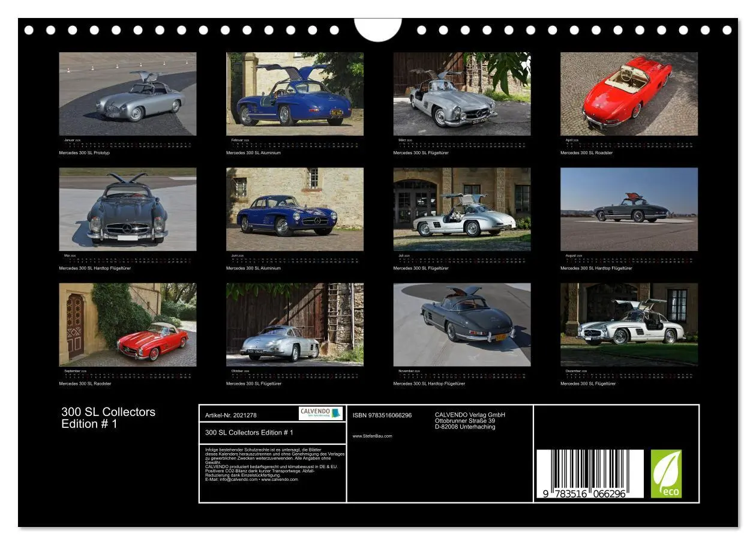
Task: Select the August Hardtop Flügeltürer photo
Action: [x=629, y=209]
